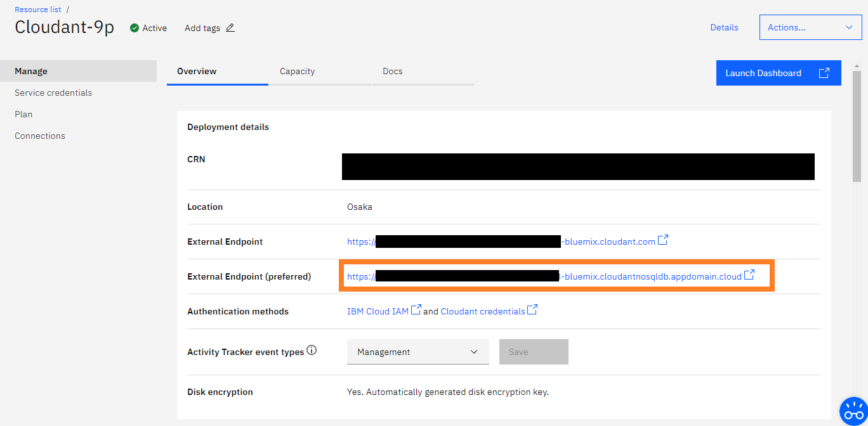
Task: Open the Management event types dropdown
Action: (x=418, y=352)
